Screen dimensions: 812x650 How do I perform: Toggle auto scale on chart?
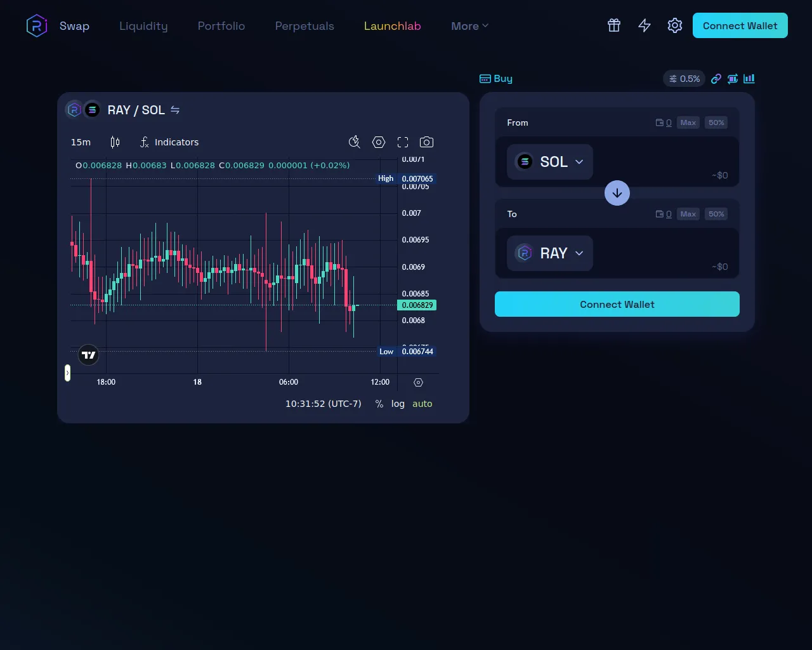pyautogui.click(x=422, y=404)
